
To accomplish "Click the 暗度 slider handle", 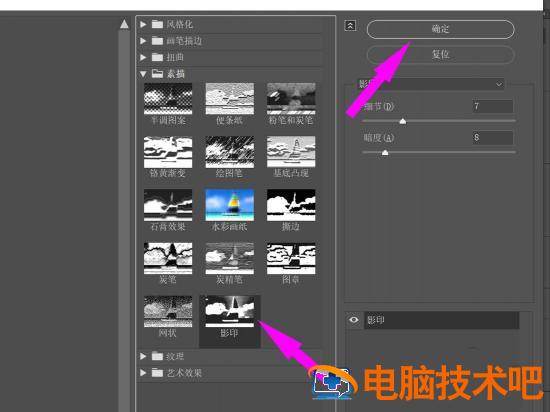I will 385,153.
